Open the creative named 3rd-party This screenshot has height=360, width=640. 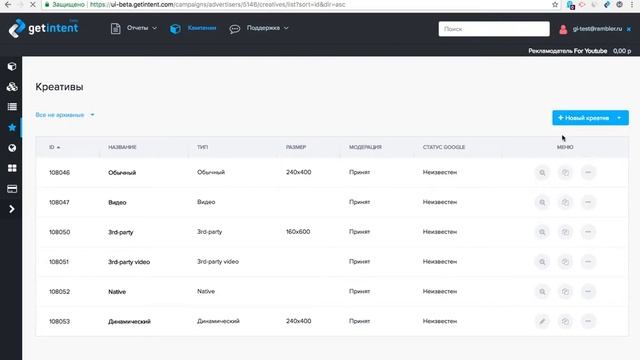coord(121,232)
